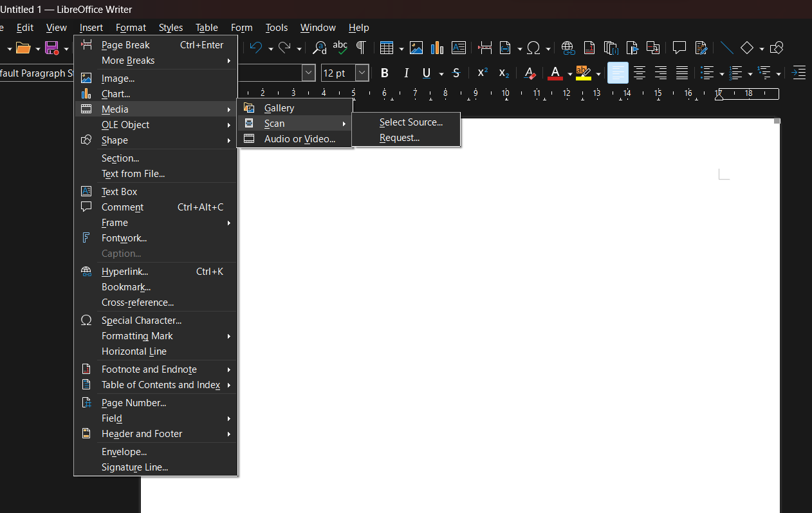The image size is (812, 513).
Task: Activate the Find and Replace tool
Action: point(319,48)
